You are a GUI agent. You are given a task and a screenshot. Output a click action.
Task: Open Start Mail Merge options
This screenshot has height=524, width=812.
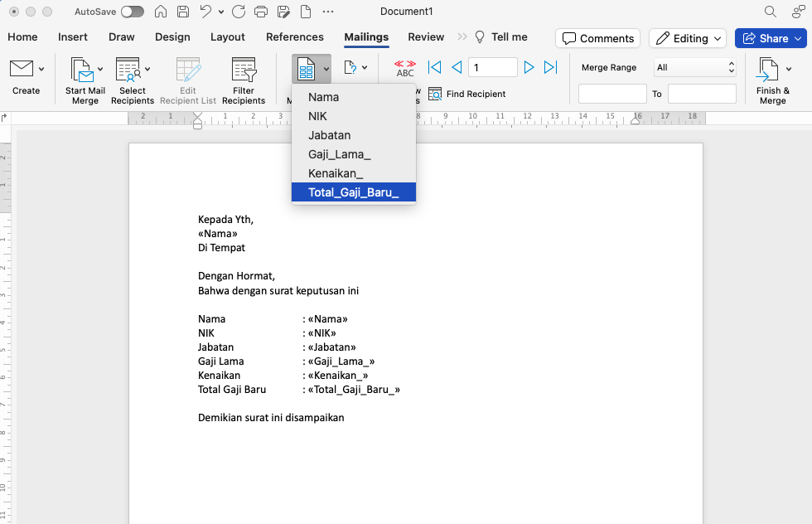85,81
